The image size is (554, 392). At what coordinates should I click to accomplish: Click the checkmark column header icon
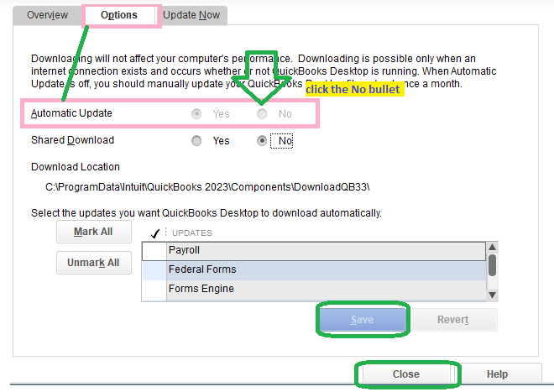(x=155, y=233)
